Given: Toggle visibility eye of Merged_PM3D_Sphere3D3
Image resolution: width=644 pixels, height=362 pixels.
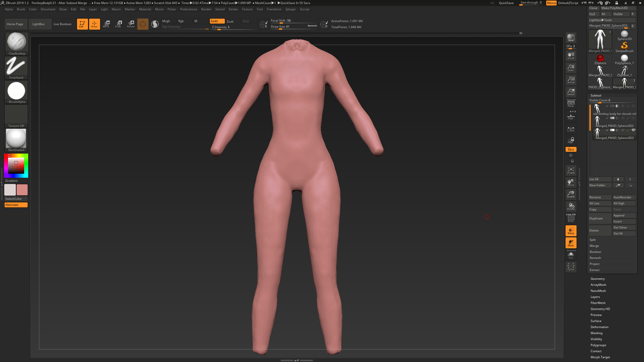Looking at the screenshot, I should pyautogui.click(x=633, y=130).
